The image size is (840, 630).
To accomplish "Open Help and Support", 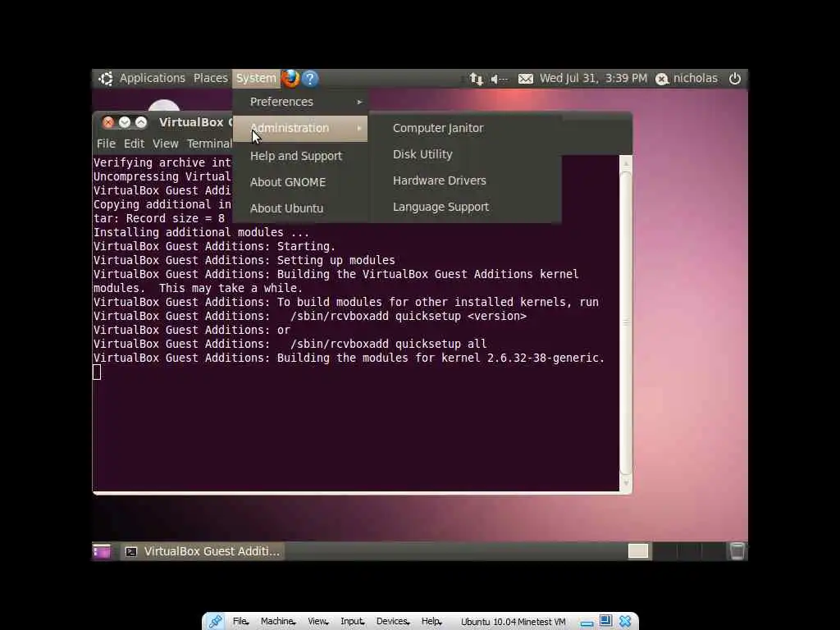I will (300, 156).
